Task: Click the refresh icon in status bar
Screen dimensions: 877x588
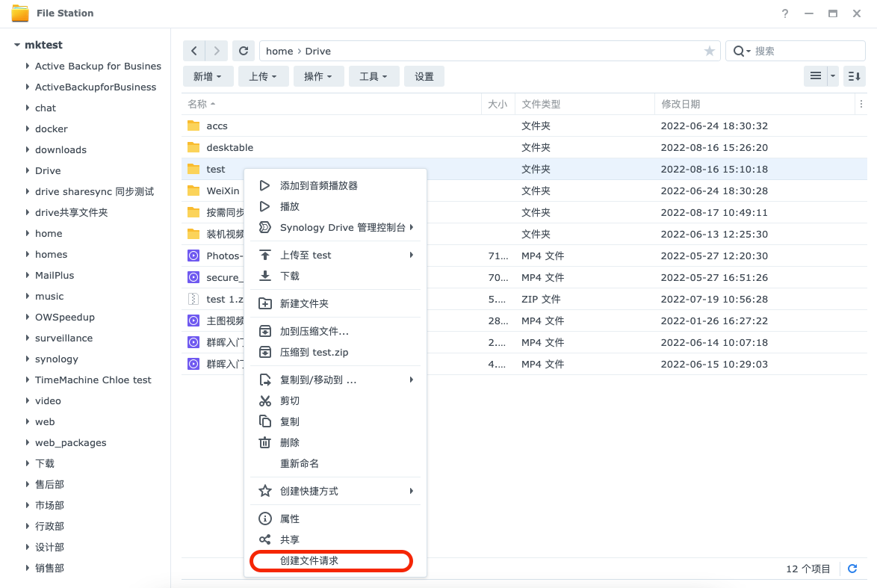Action: point(852,569)
